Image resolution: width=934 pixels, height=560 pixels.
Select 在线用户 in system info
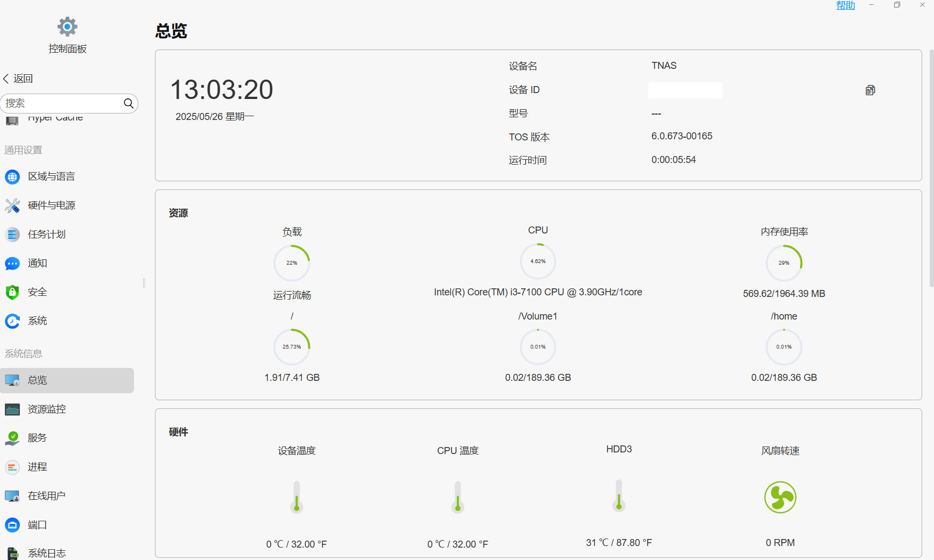point(47,496)
